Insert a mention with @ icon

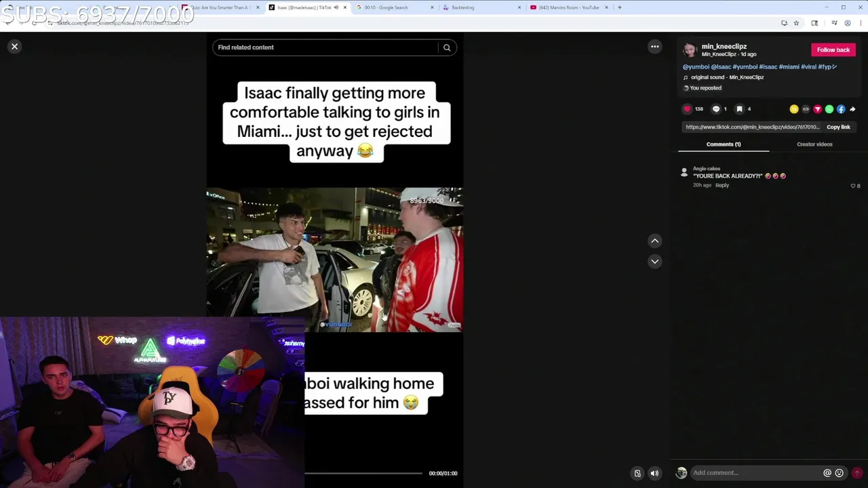coord(827,473)
